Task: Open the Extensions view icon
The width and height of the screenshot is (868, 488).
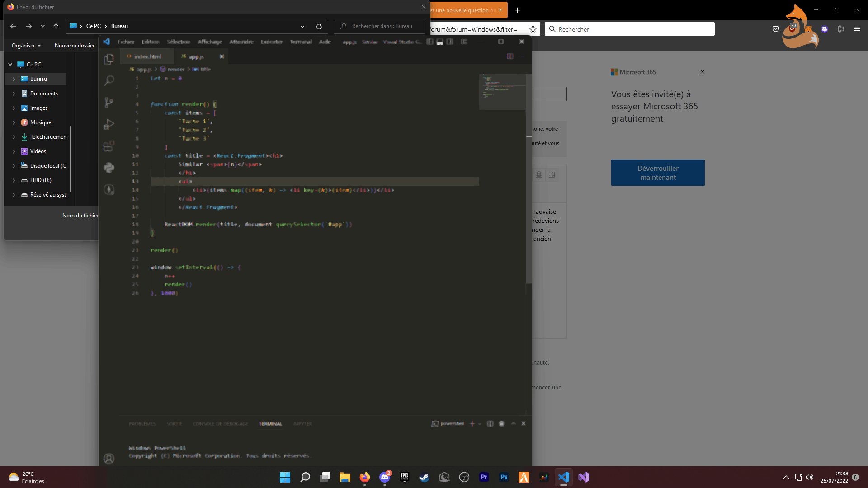Action: [109, 146]
